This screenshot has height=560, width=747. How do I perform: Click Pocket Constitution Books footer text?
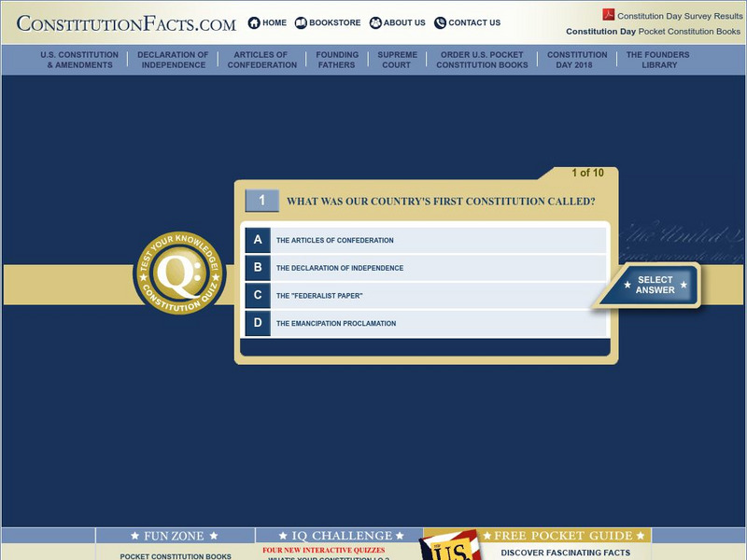(x=176, y=556)
